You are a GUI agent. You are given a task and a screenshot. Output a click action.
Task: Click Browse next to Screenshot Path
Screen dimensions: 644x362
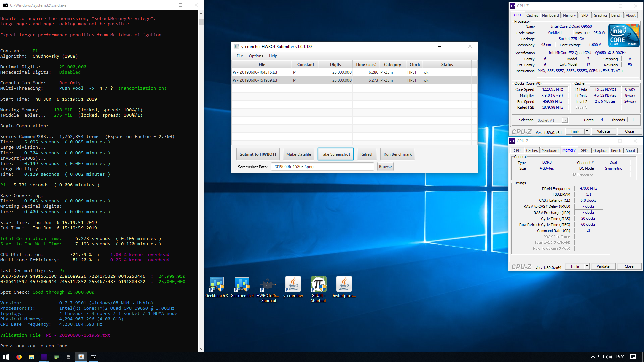(x=385, y=167)
